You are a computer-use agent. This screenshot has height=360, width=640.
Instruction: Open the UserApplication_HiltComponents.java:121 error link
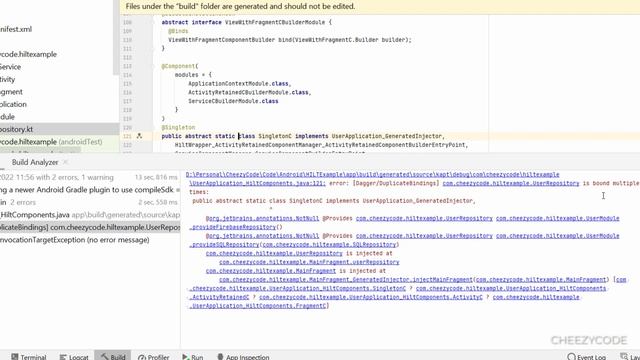pos(257,183)
